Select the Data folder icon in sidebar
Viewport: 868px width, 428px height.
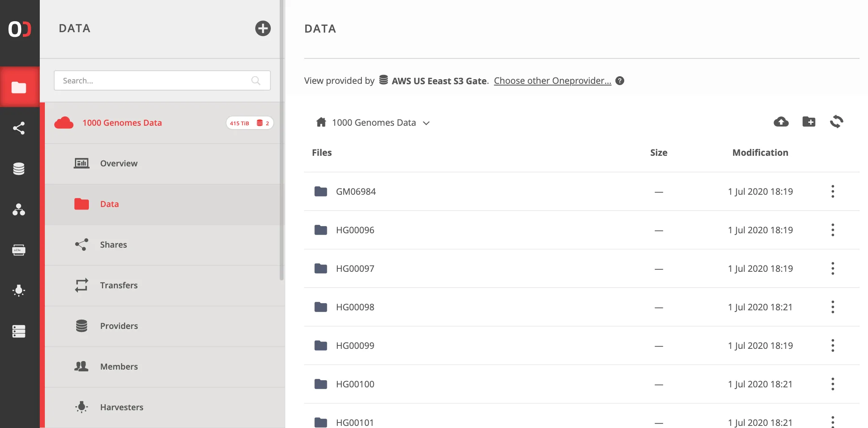(20, 87)
